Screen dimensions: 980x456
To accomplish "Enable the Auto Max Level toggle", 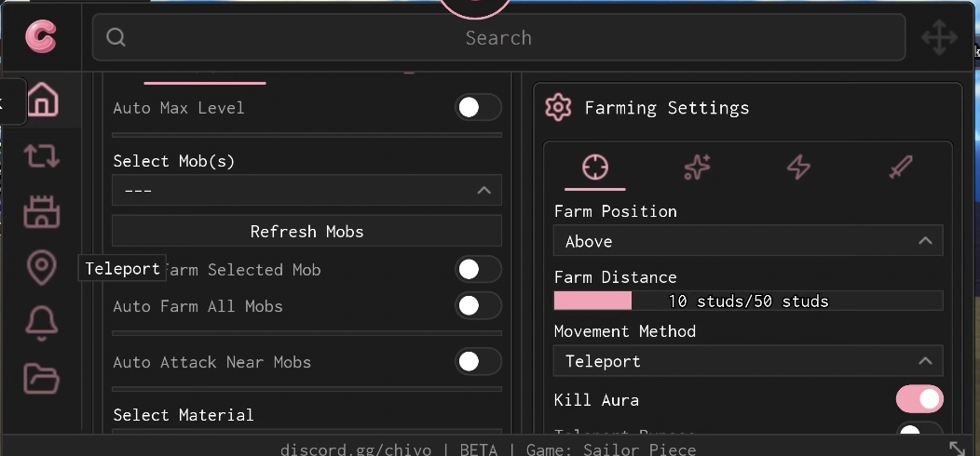I will coord(478,108).
